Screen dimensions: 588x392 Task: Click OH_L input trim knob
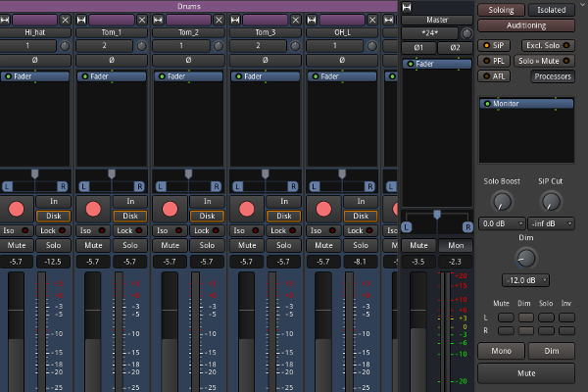pyautogui.click(x=371, y=46)
